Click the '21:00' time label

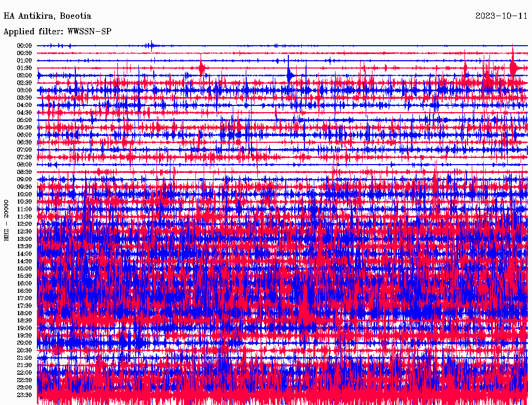24,358
